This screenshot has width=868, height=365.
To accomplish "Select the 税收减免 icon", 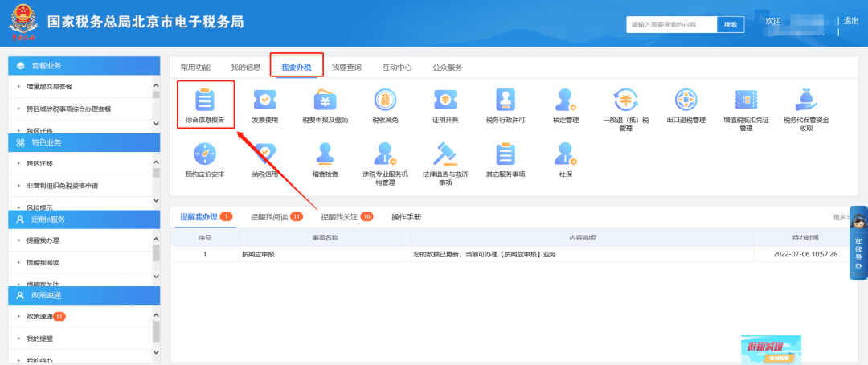I will (385, 100).
